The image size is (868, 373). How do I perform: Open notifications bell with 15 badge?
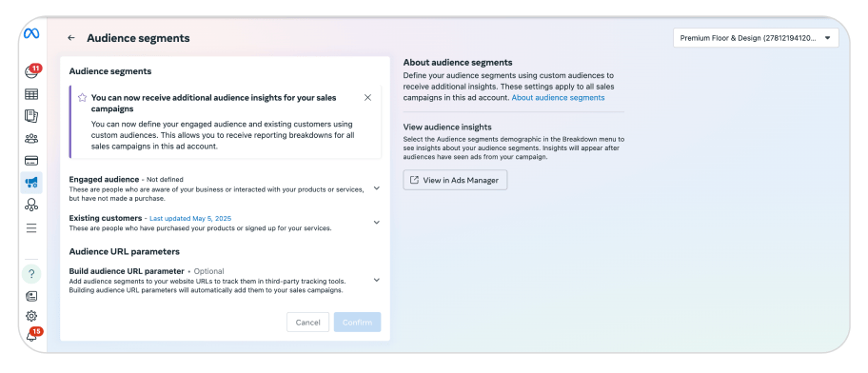[x=32, y=334]
